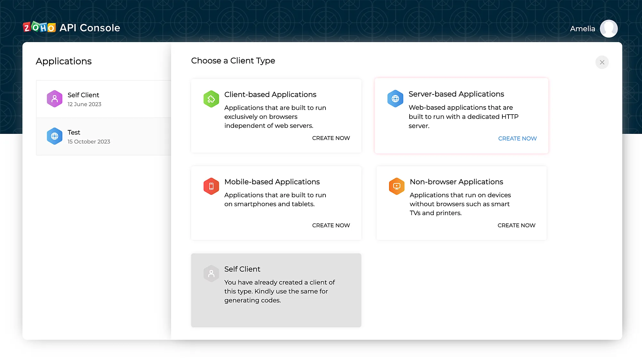Open Amelia's profile avatar
Viewport: 642px width, 364px height.
(609, 29)
